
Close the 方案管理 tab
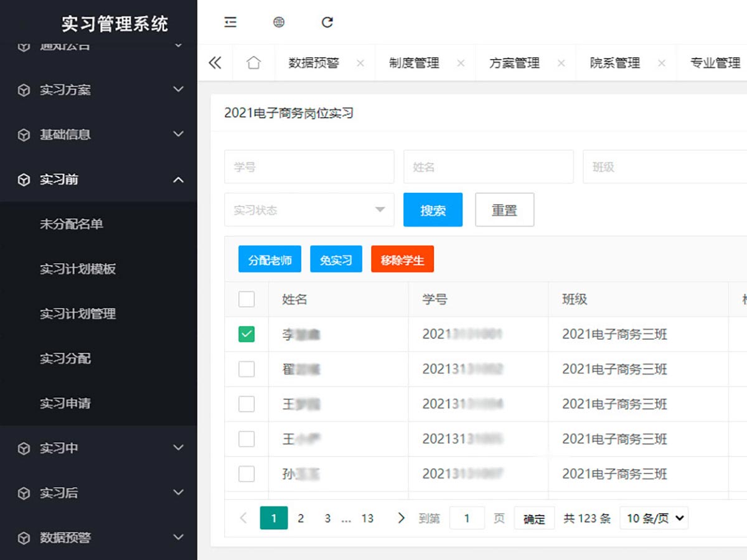(561, 63)
